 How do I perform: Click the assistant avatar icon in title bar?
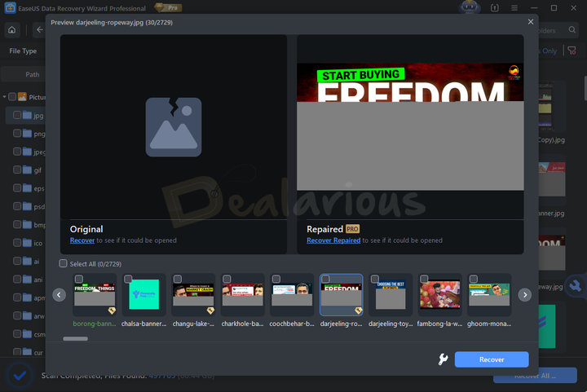coord(470,7)
